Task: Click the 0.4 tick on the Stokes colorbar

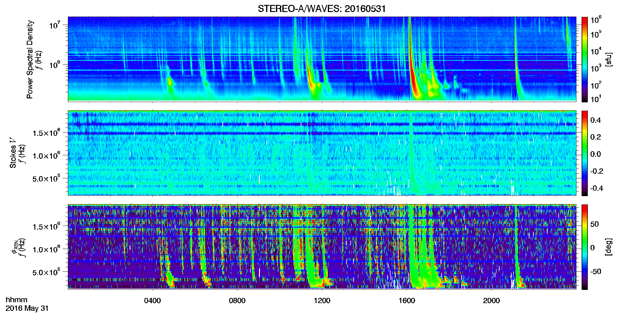Action: 595,120
